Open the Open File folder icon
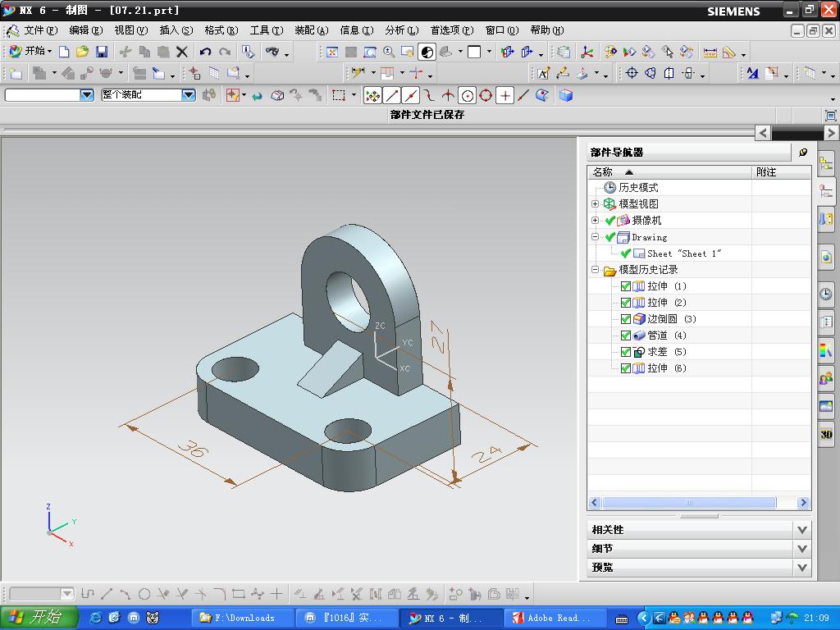The height and width of the screenshot is (630, 840). click(82, 52)
